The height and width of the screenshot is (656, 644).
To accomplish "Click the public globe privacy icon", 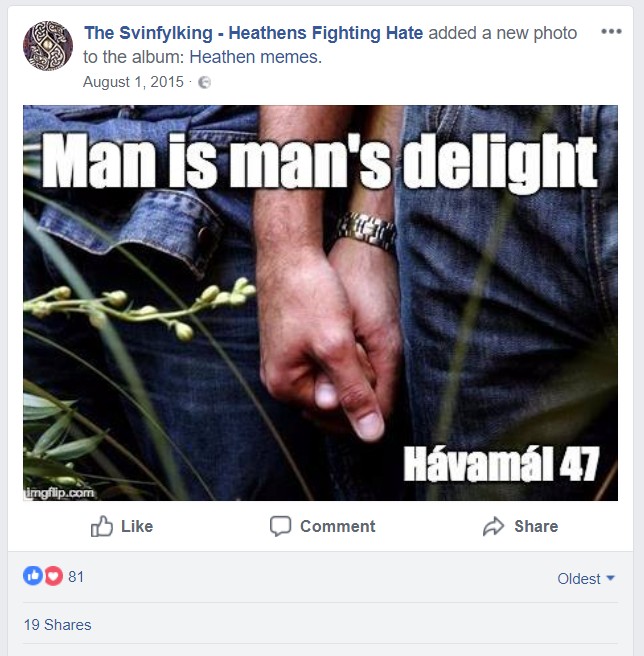I will [x=204, y=82].
